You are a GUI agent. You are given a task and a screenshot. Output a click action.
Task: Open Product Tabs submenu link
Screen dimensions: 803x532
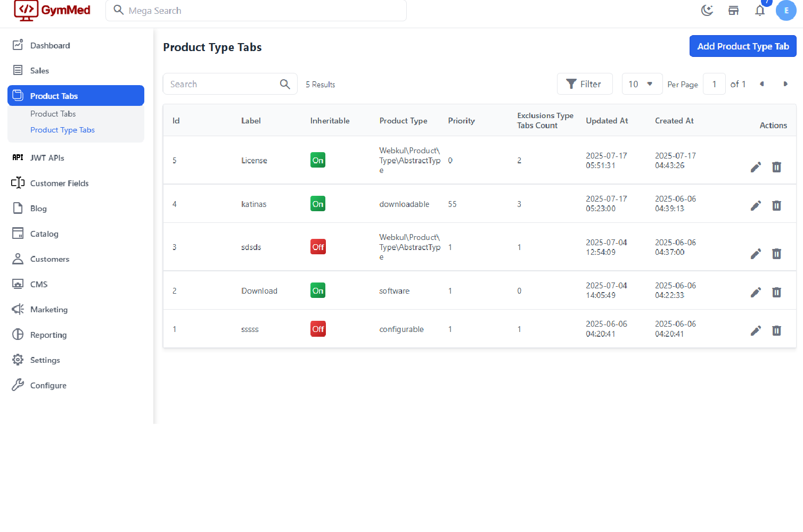(x=53, y=114)
